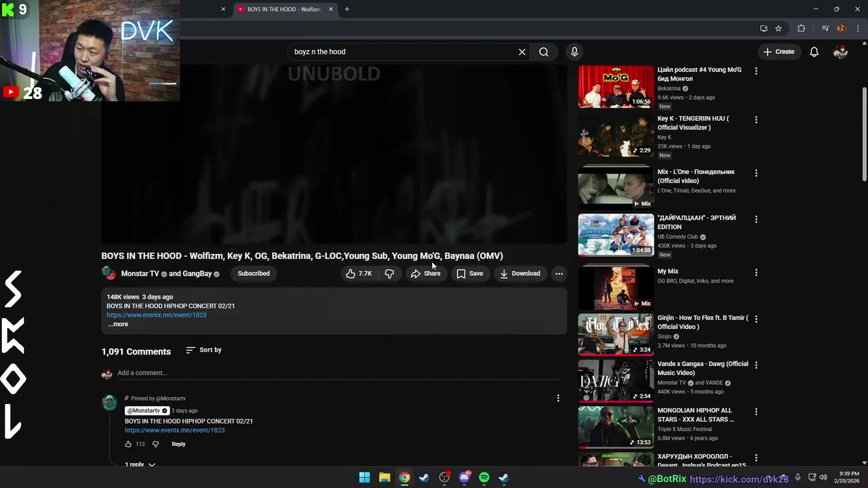This screenshot has width=868, height=488.
Task: Clear the search text with X icon
Action: point(522,52)
